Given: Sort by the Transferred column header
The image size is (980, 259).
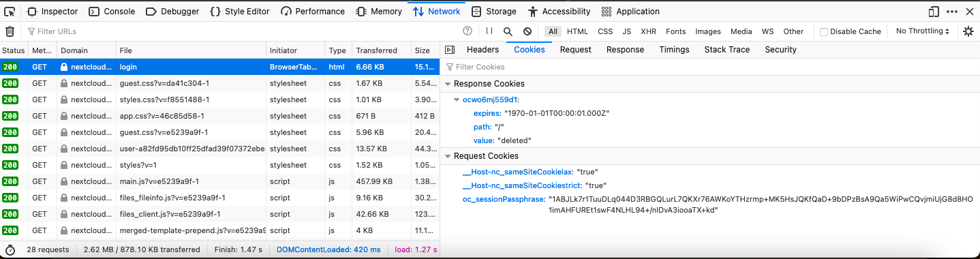Looking at the screenshot, I should click(381, 50).
